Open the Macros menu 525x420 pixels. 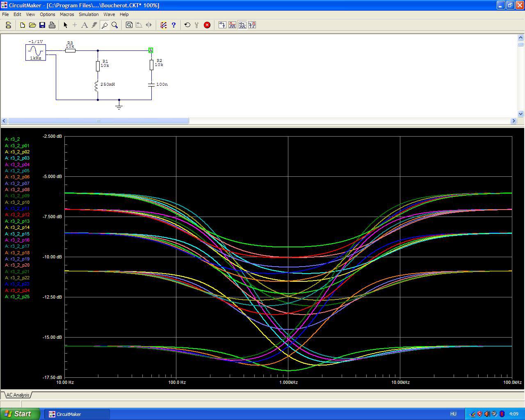pos(67,14)
